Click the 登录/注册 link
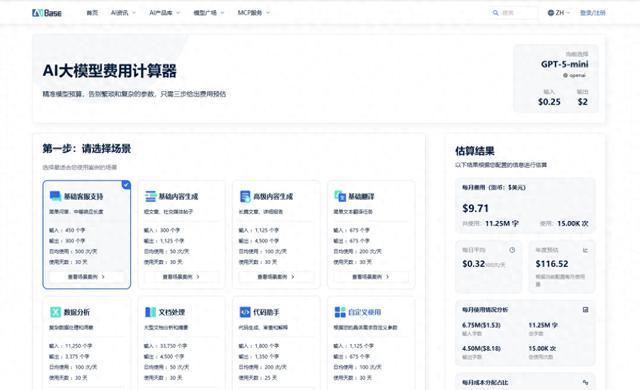This screenshot has height=390, width=640. coord(593,13)
